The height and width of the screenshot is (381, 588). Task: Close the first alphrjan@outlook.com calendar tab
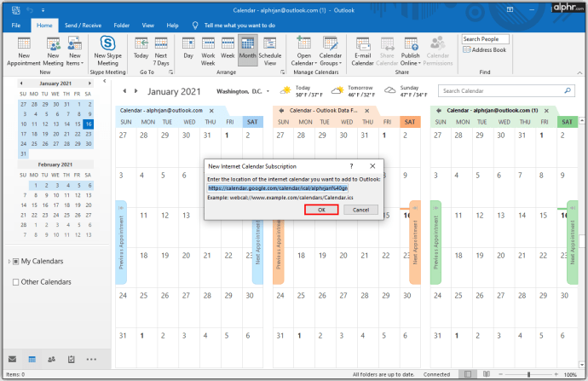tap(211, 111)
